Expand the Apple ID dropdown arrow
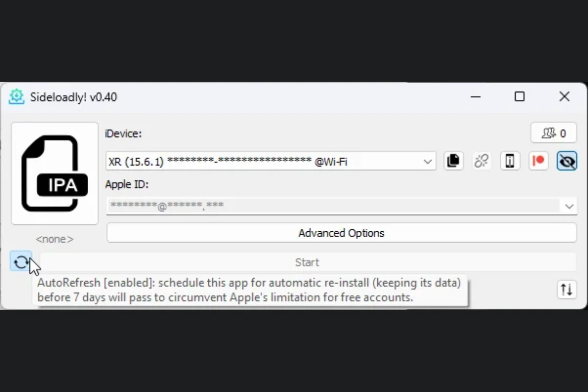 tap(569, 206)
